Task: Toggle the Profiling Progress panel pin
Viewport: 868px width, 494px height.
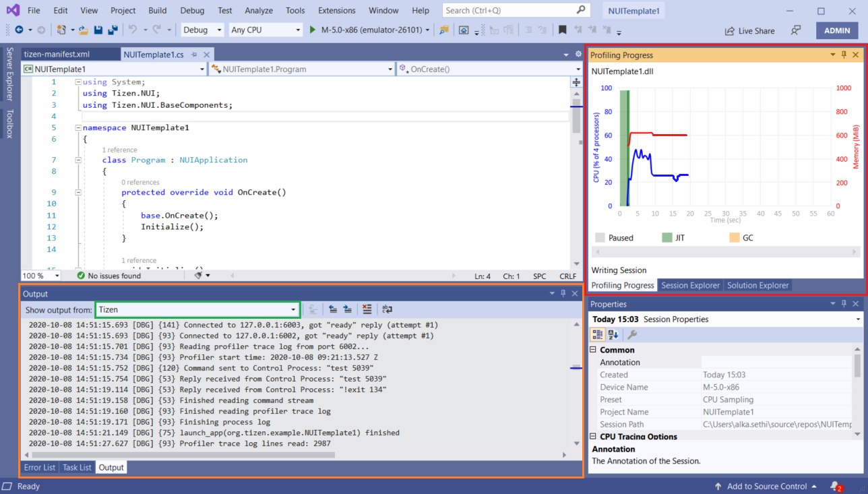Action: (843, 55)
